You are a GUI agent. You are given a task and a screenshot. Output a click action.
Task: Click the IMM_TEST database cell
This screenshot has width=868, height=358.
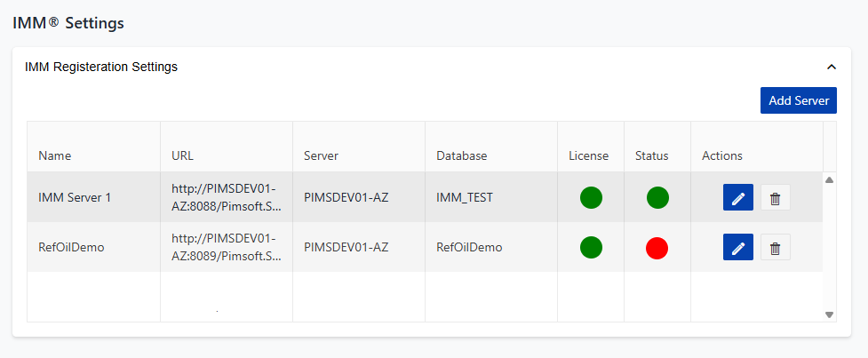465,197
